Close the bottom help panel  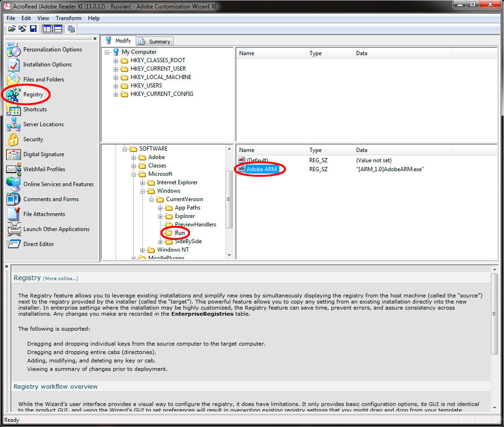pyautogui.click(x=7, y=267)
